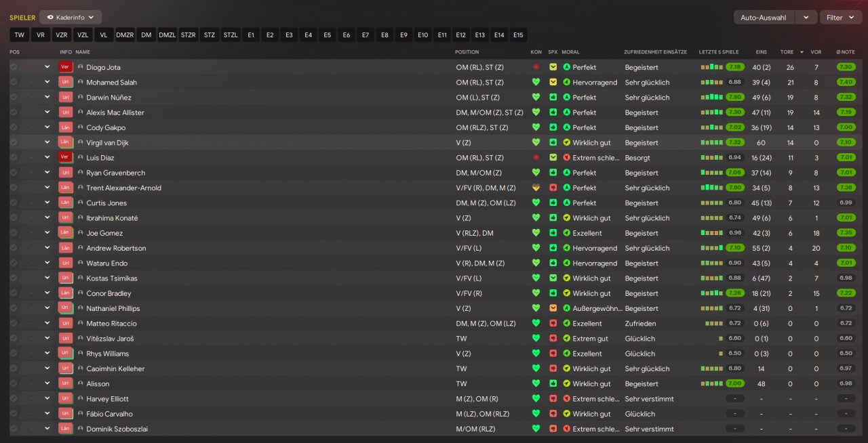Select the STZ position slot
868x443 pixels.
[210, 35]
